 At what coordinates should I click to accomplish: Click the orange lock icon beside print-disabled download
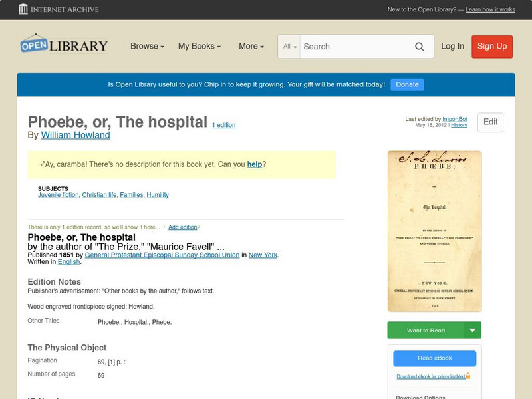click(x=468, y=376)
